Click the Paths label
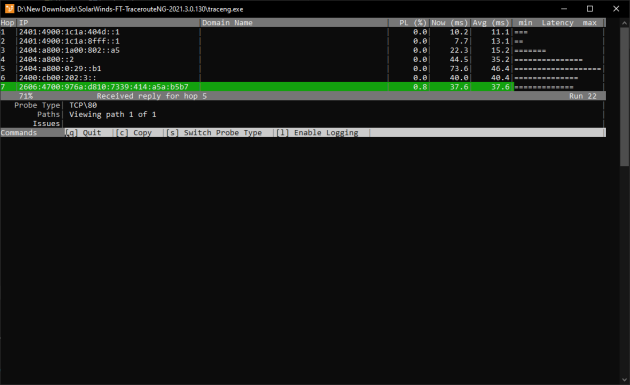630x385 pixels. 49,115
